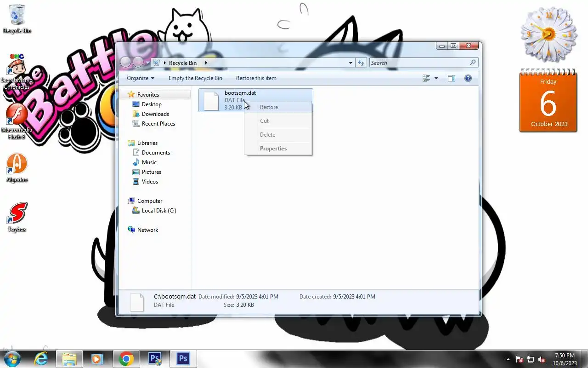
Task: Open the Windows Start menu orb
Action: tap(12, 358)
